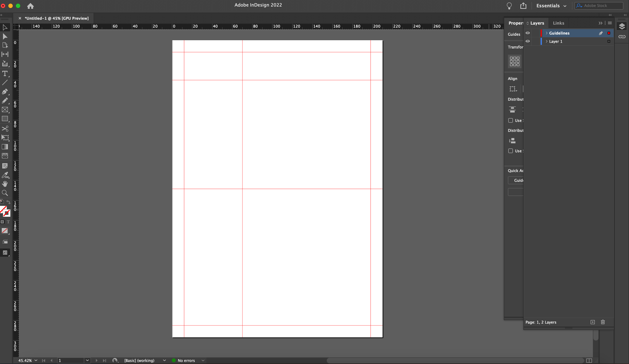Select the Zoom tool

5,193
